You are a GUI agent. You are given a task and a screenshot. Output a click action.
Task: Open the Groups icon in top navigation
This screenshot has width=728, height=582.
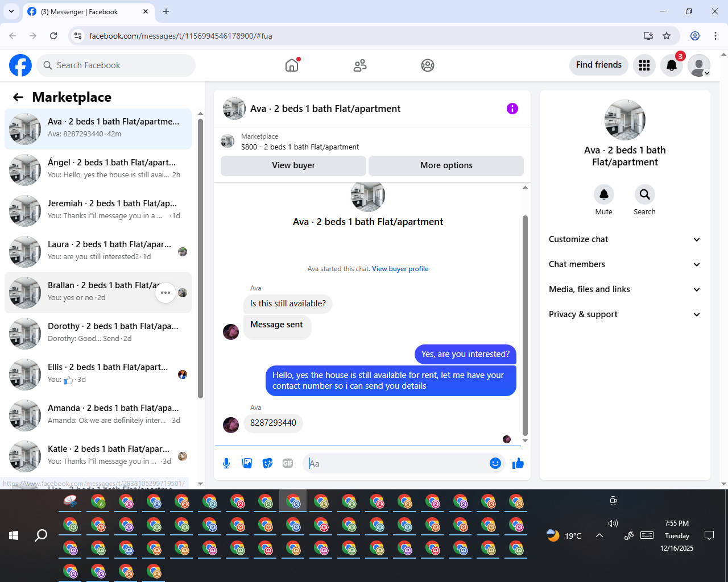pyautogui.click(x=428, y=65)
